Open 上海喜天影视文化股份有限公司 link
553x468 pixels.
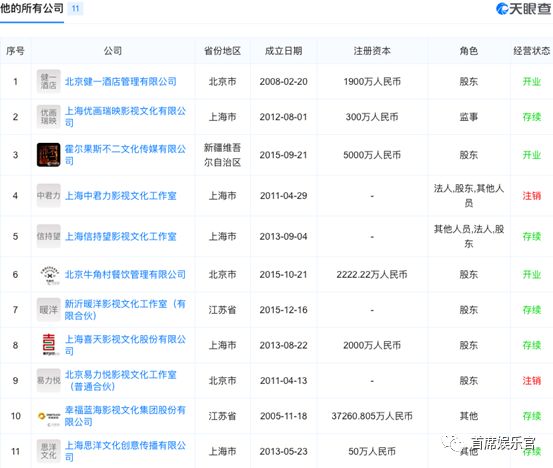pos(125,345)
